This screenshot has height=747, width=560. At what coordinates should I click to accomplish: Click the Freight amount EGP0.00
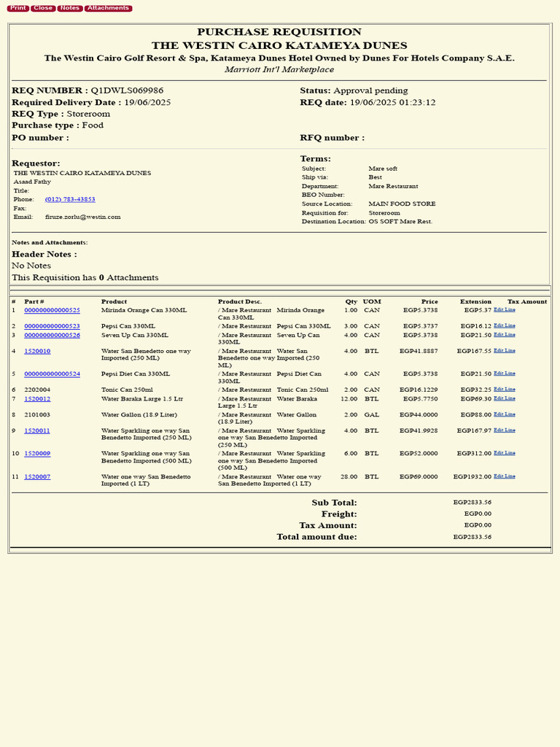[478, 514]
